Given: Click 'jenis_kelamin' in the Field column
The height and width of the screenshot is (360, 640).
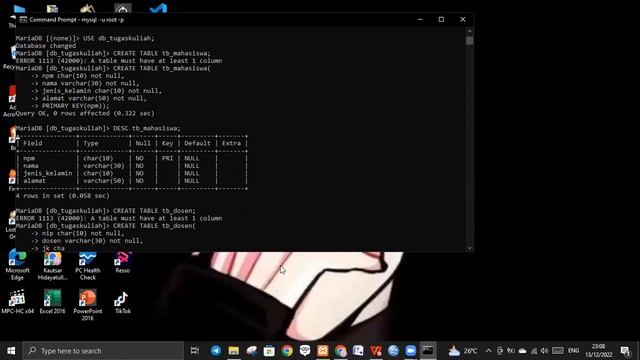Looking at the screenshot, I should click(x=48, y=173).
